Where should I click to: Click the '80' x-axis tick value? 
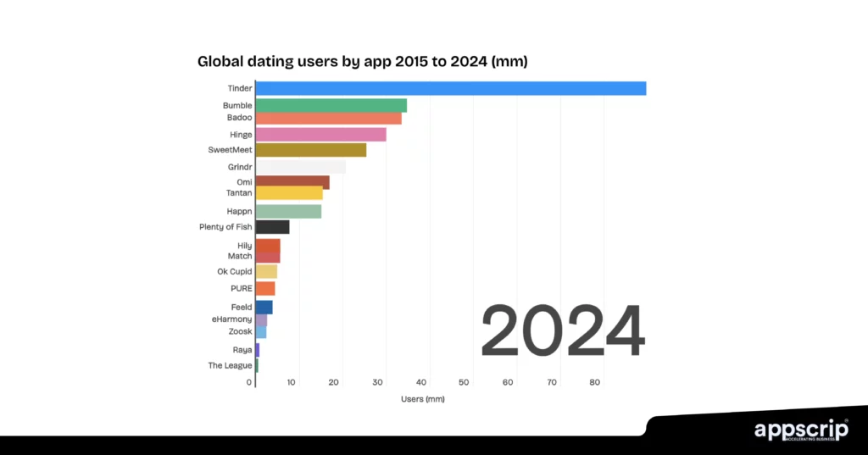pos(594,382)
